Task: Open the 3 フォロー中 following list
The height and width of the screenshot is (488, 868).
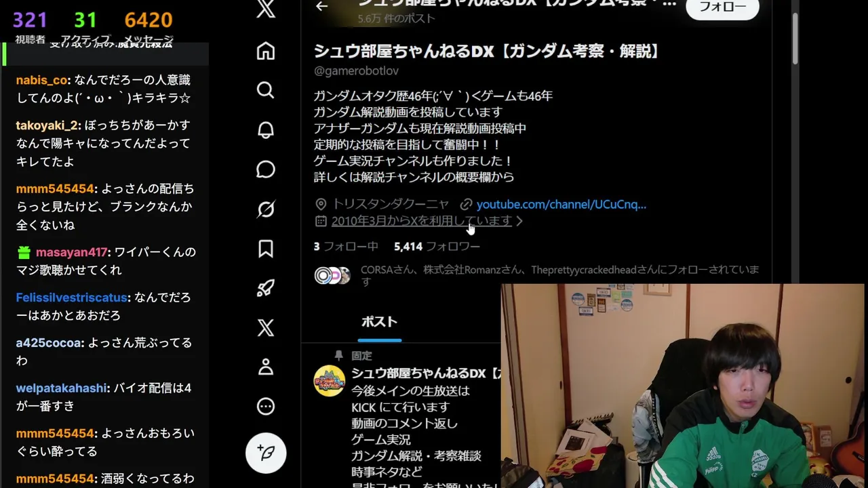Action: point(346,247)
